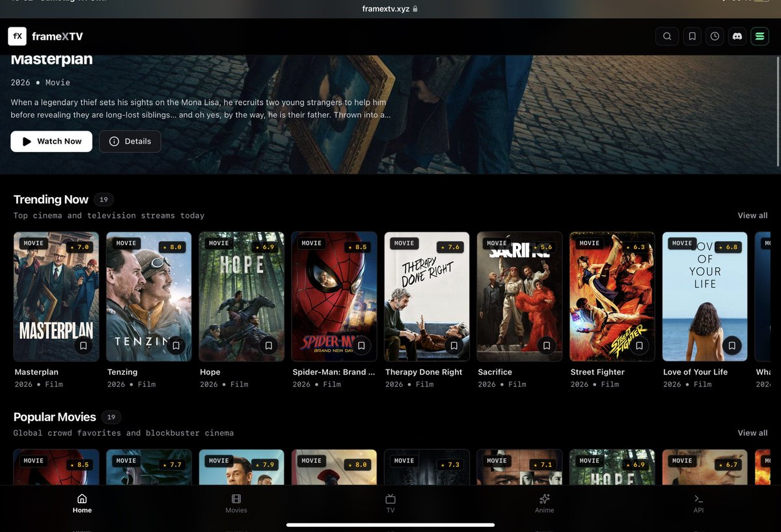Click the 8.5 rating badge in Trending Now
The width and height of the screenshot is (781, 532).
point(358,247)
